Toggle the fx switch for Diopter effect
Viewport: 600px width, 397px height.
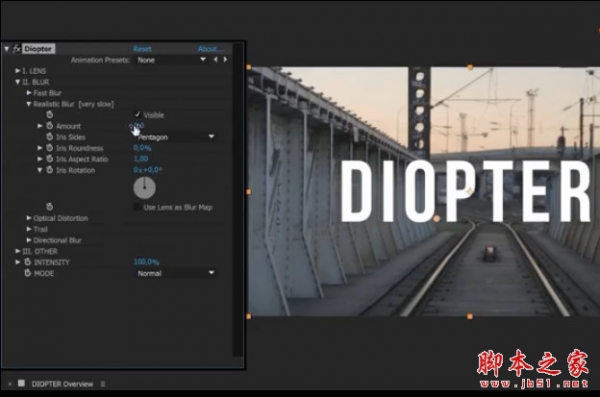[x=16, y=49]
